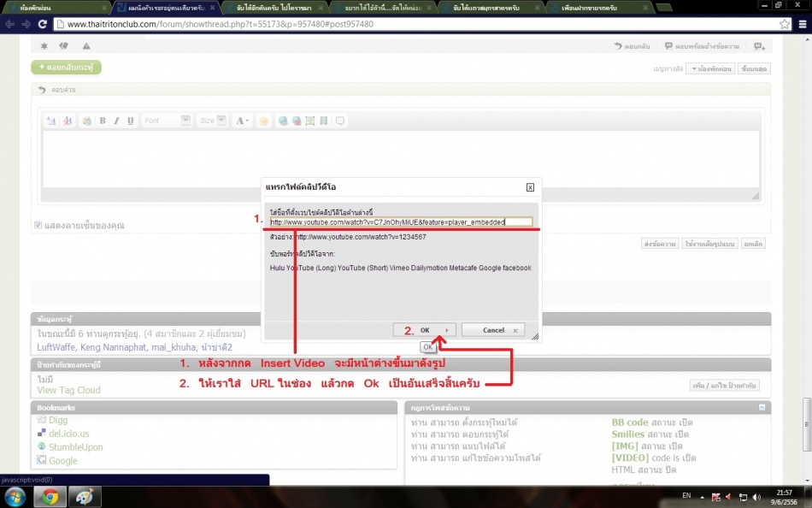This screenshot has width=812, height=508.
Task: Open the Font dropdown
Action: coord(167,121)
